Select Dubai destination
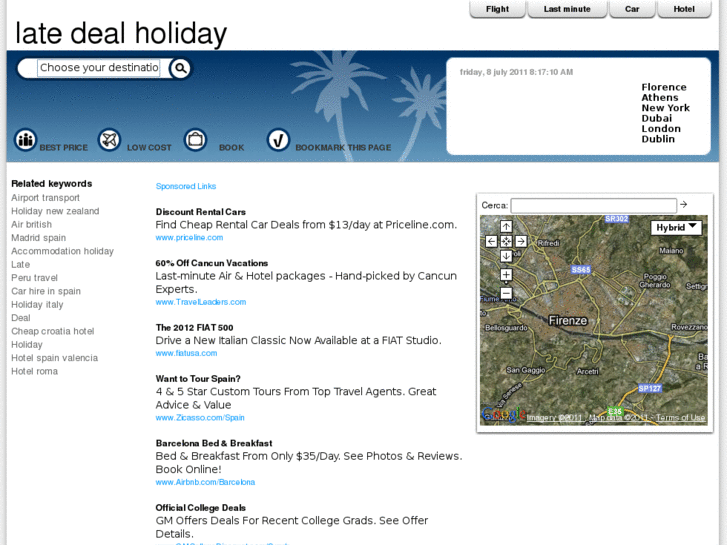 click(657, 118)
